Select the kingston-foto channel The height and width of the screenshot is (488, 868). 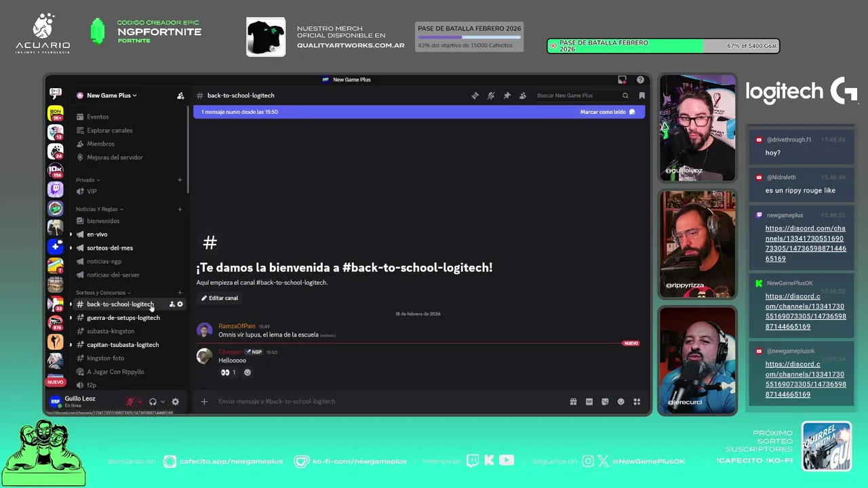pos(129,359)
